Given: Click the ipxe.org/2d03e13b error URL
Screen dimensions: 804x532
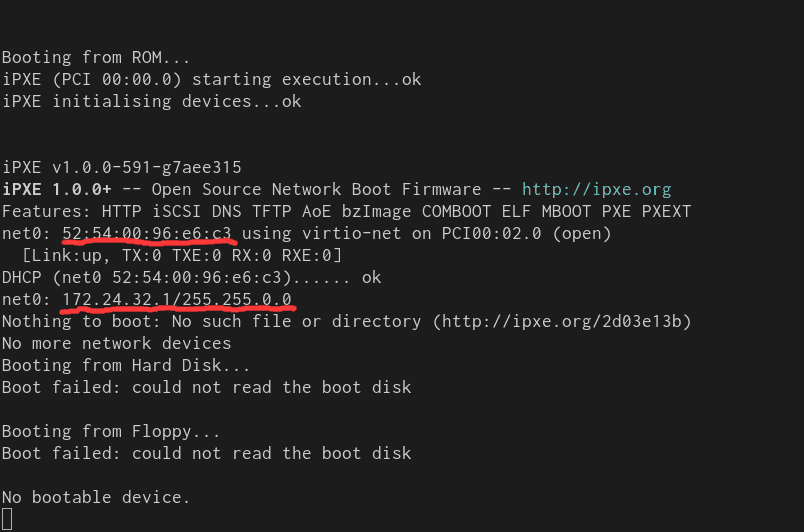Looking at the screenshot, I should [x=562, y=322].
